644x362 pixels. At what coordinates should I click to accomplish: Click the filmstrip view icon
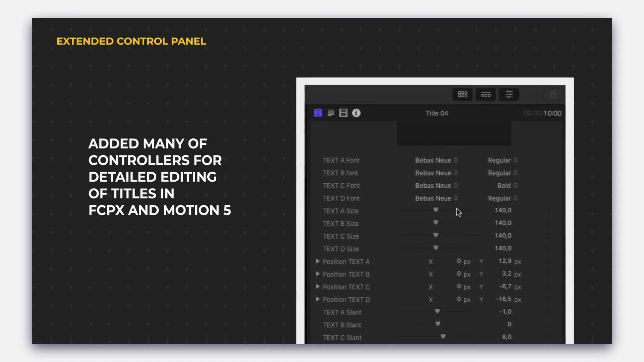(x=486, y=95)
